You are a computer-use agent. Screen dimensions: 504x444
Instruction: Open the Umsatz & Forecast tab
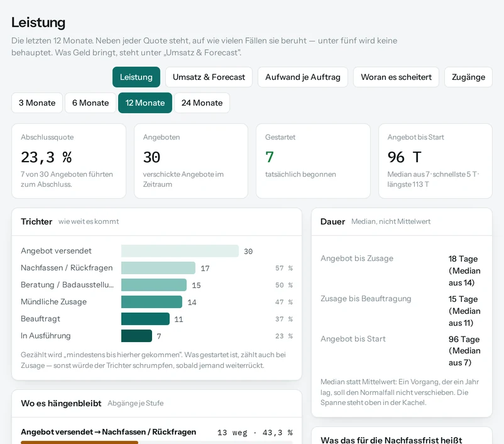coord(209,77)
